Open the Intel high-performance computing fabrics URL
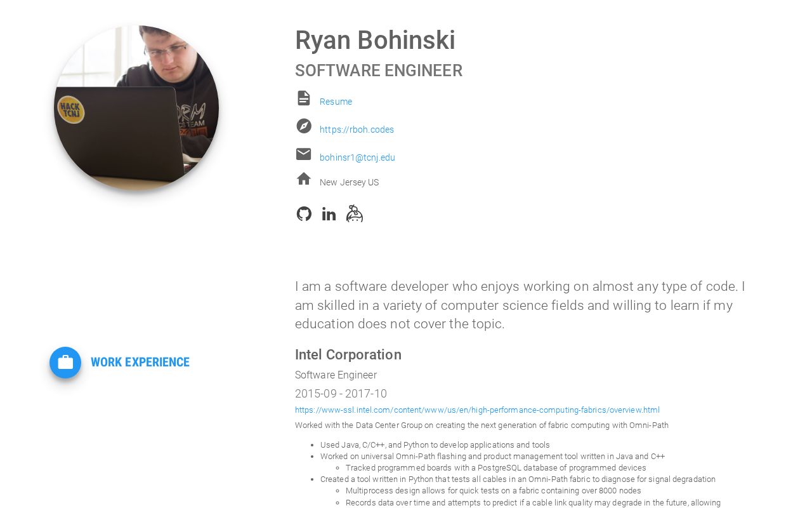 (477, 410)
